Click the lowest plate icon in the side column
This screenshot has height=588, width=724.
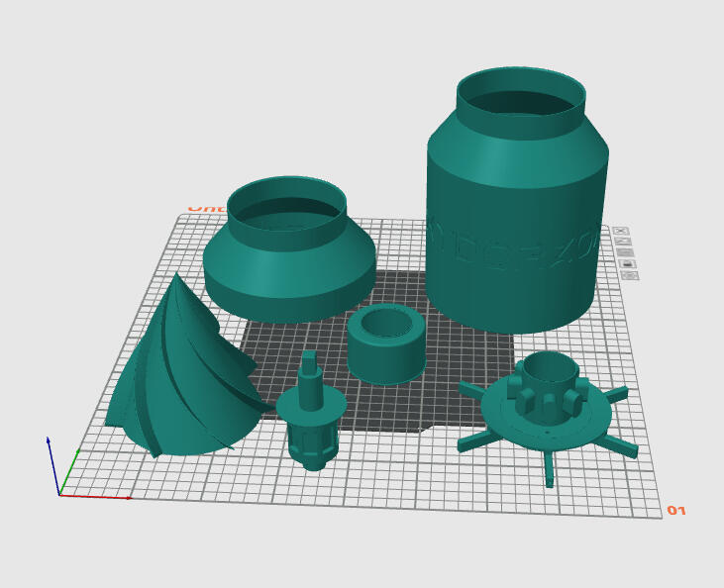point(629,275)
